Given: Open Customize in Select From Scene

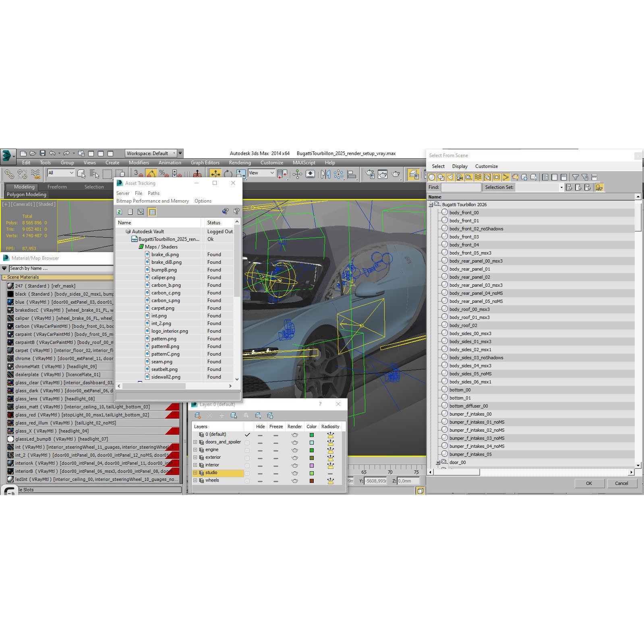Looking at the screenshot, I should pos(486,166).
